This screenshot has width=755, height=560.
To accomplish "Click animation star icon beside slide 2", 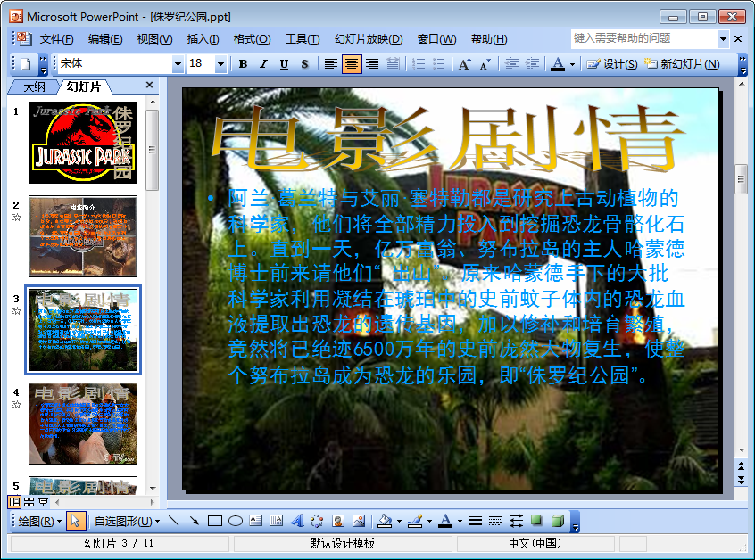I will pos(16,218).
